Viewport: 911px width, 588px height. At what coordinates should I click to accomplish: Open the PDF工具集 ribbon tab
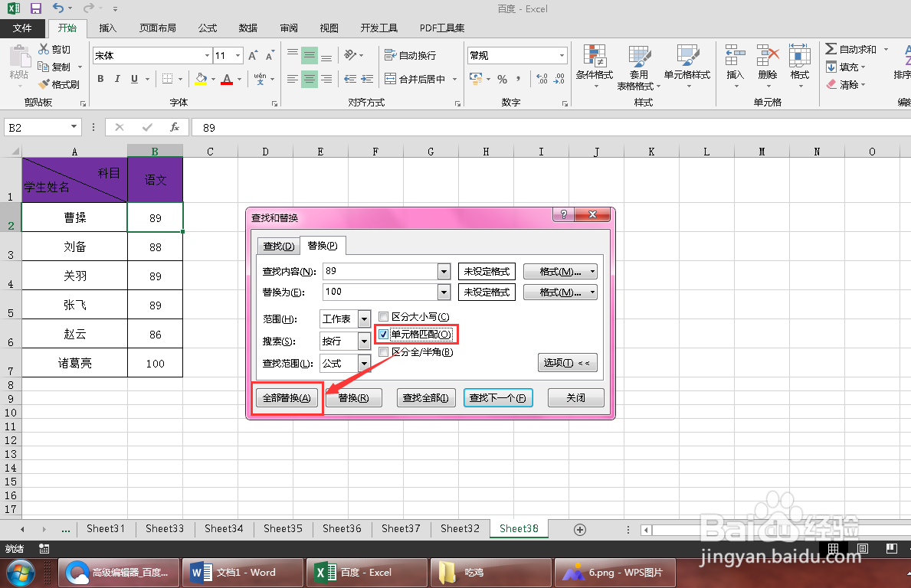(x=441, y=28)
